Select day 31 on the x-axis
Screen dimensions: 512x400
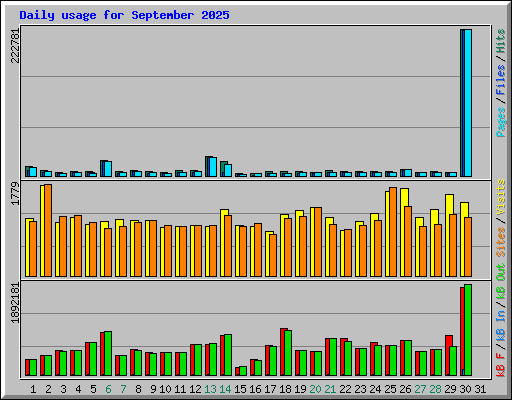480,389
